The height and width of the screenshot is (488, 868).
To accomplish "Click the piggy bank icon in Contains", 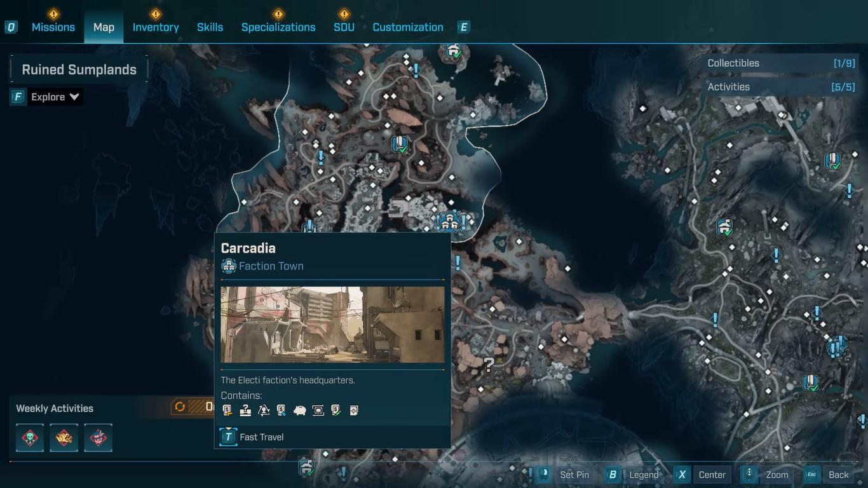I will pos(300,410).
